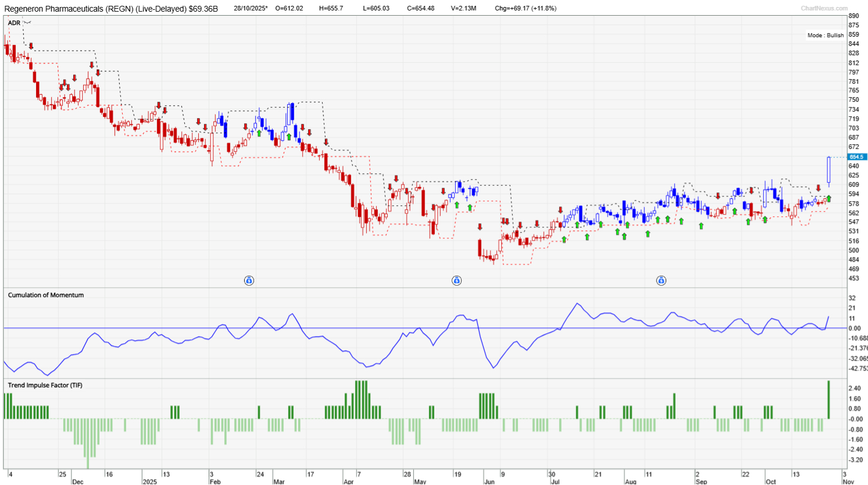
Task: Click the last red sell arrow before the breakout
Action: [819, 188]
